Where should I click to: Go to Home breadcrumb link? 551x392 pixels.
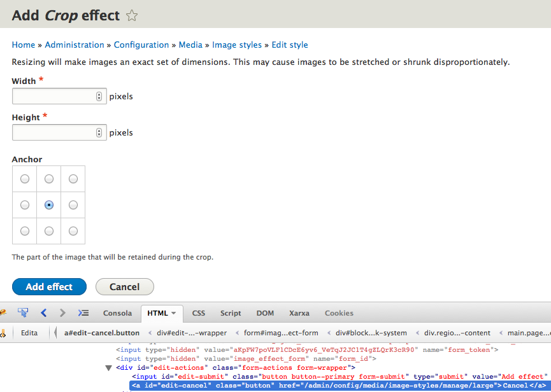coord(24,45)
